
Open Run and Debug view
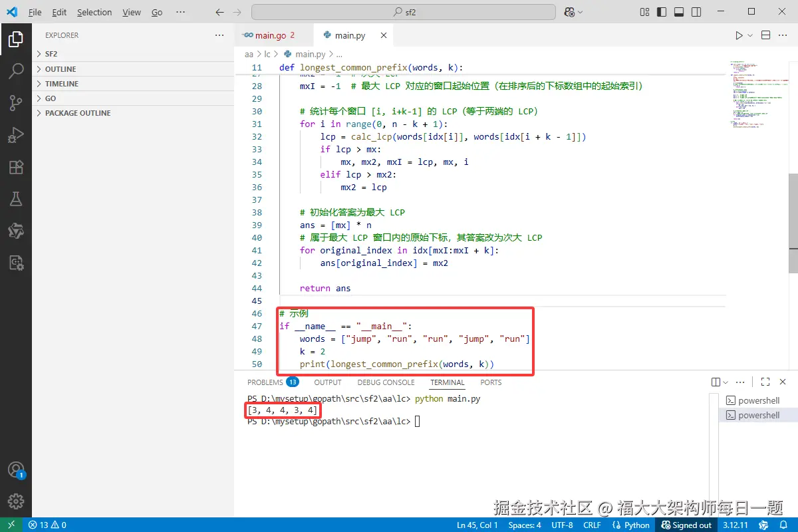16,135
